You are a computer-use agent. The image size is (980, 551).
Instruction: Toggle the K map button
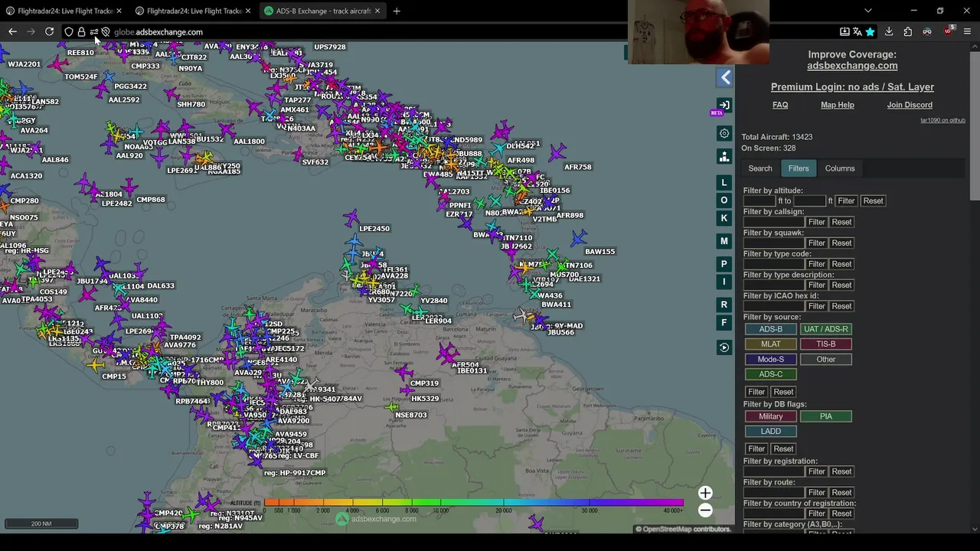point(724,218)
